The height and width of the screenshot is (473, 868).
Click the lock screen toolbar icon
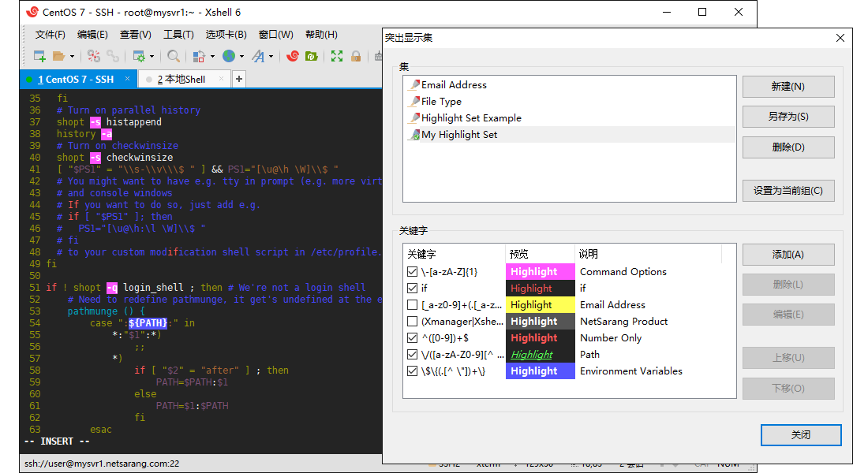pyautogui.click(x=356, y=55)
